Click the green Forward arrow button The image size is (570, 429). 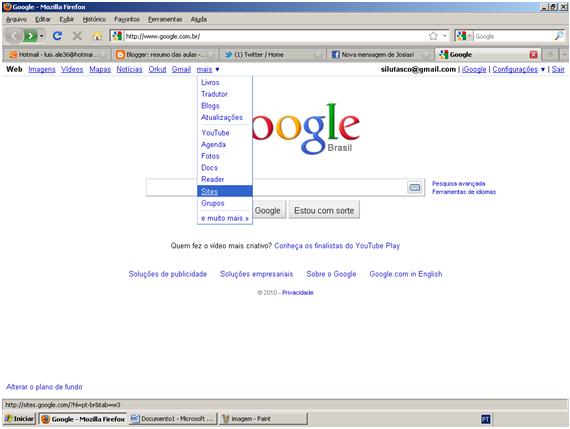pyautogui.click(x=30, y=36)
